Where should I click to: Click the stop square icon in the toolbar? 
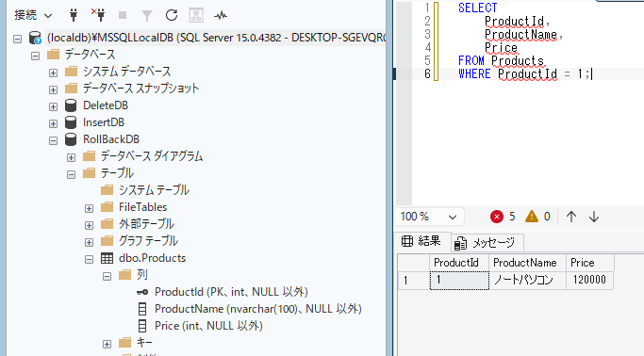[123, 16]
